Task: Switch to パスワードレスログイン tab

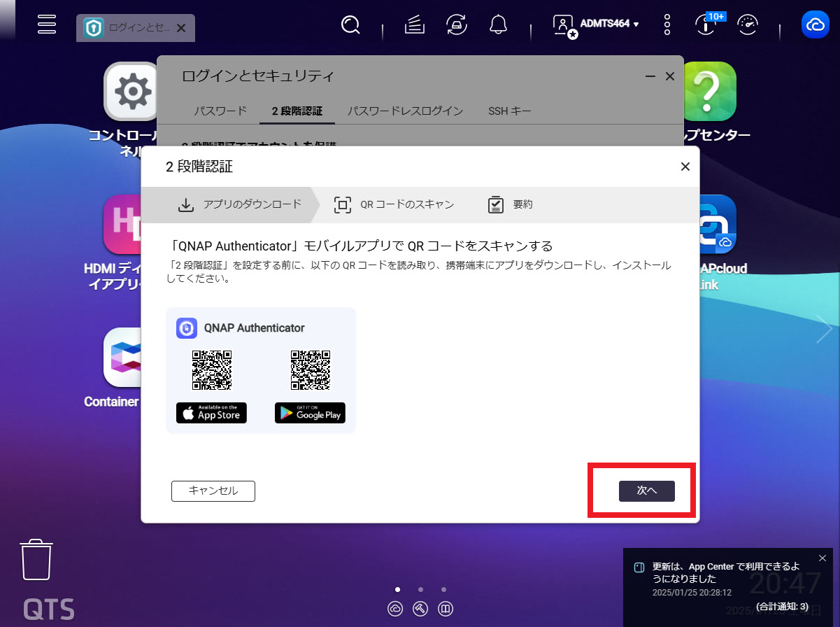Action: click(x=405, y=111)
